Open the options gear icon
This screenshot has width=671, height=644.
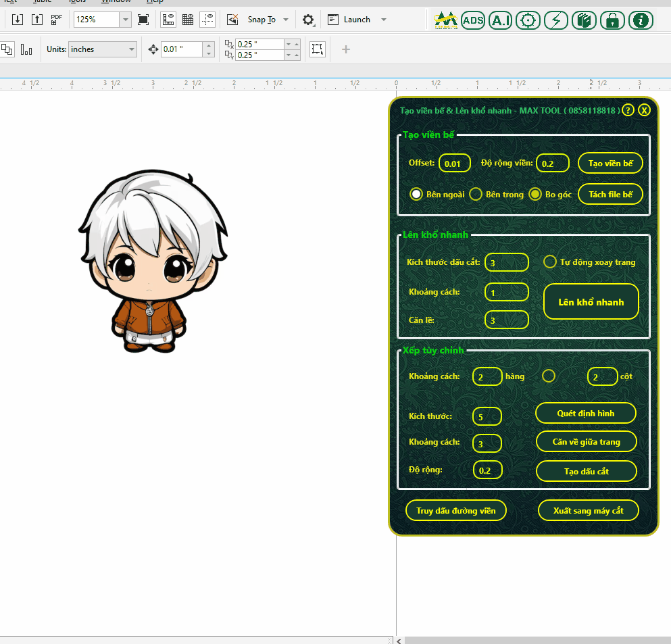(308, 20)
